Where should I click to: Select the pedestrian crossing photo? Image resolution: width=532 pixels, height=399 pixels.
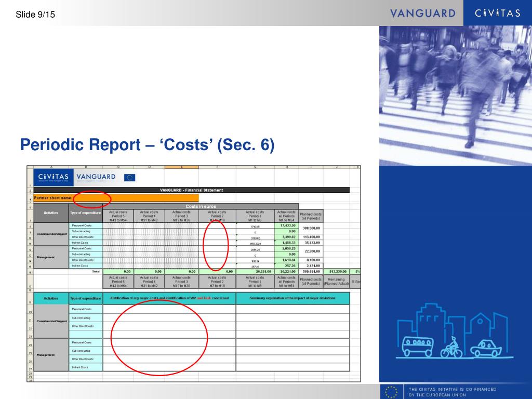[455, 96]
